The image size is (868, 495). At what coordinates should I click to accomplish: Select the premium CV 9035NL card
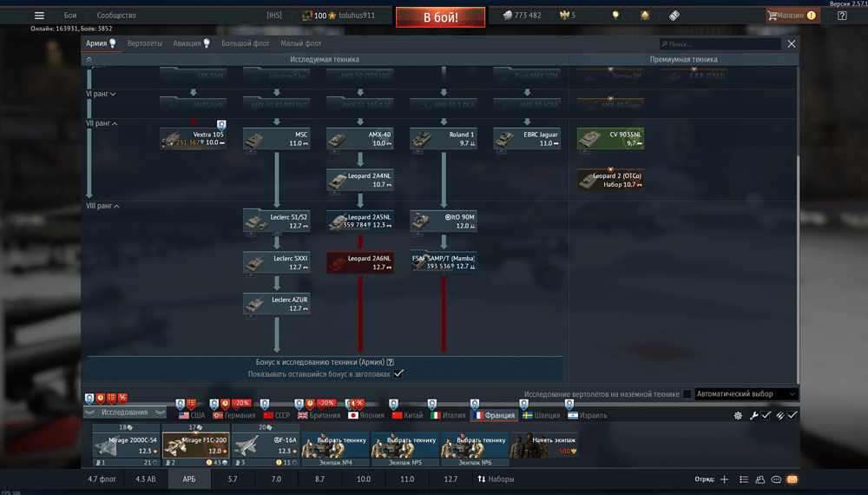[x=610, y=138]
